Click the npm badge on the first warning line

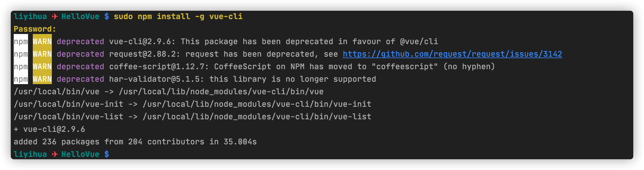(21, 41)
